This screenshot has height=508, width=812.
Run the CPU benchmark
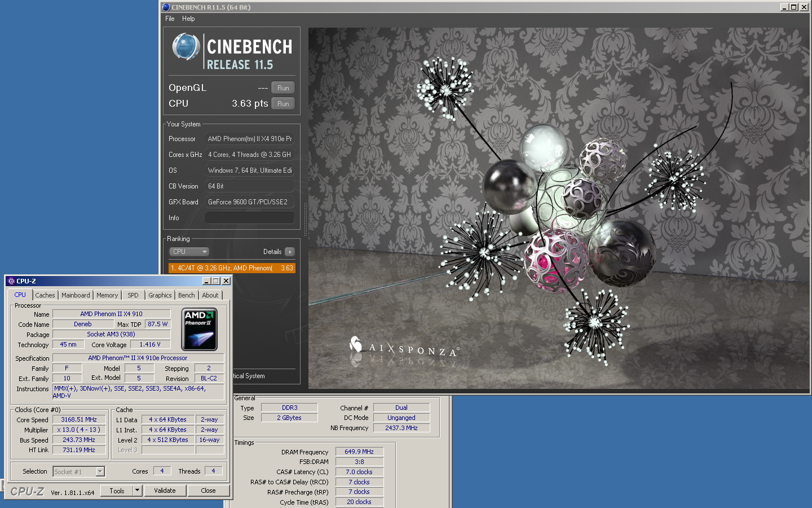283,104
